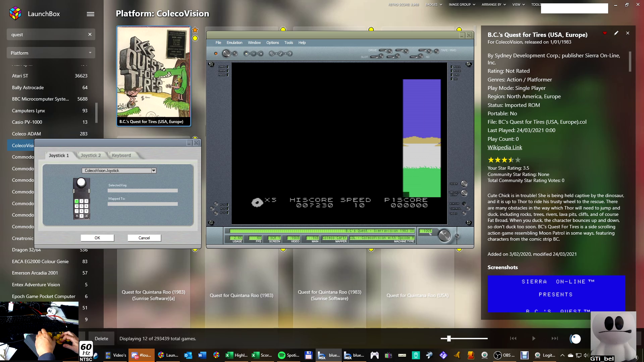Clear the quest search field
Screen dimensions: 644x362
coord(90,35)
